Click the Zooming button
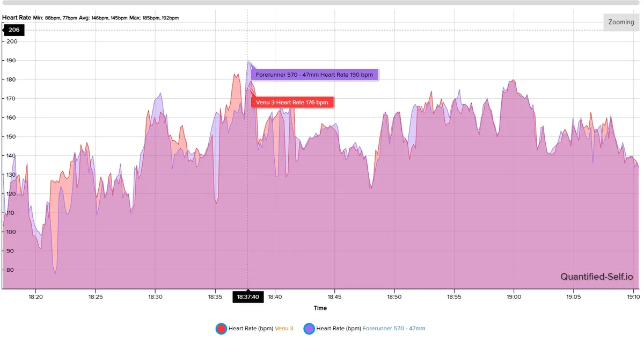Image resolution: width=644 pixels, height=355 pixels. (621, 23)
